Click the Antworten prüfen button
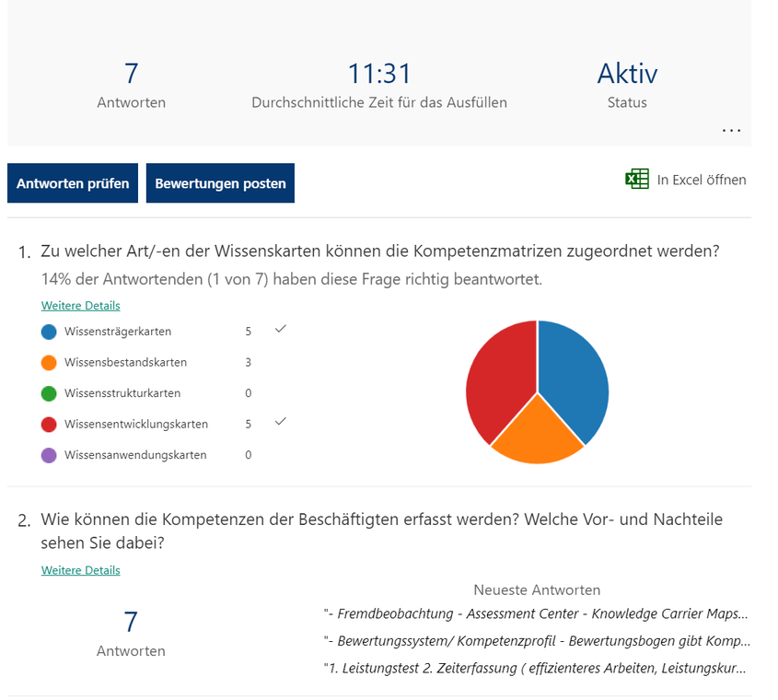Image resolution: width=778 pixels, height=700 pixels. pyautogui.click(x=73, y=183)
